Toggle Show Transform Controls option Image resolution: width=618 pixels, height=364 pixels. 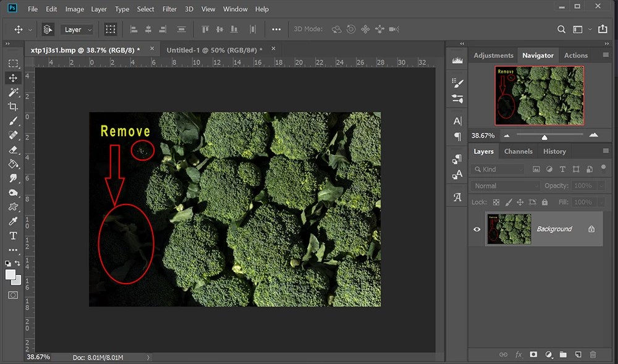pos(111,30)
